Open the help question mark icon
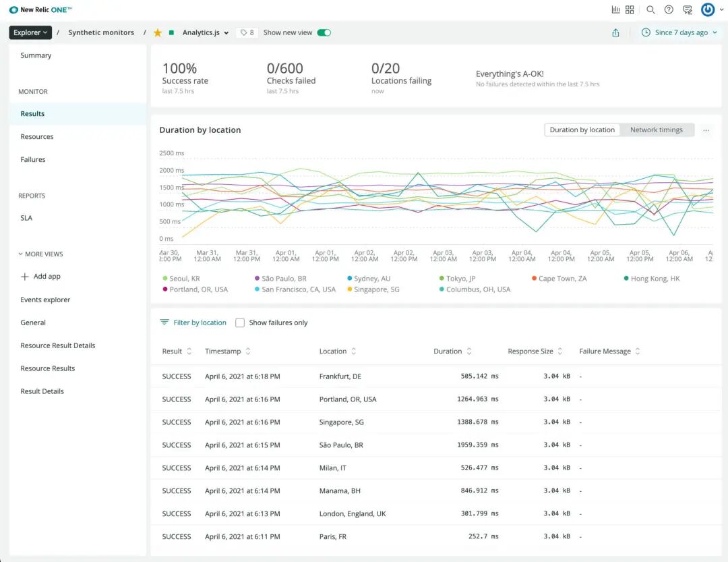Viewport: 728px width, 562px height. coord(669,9)
